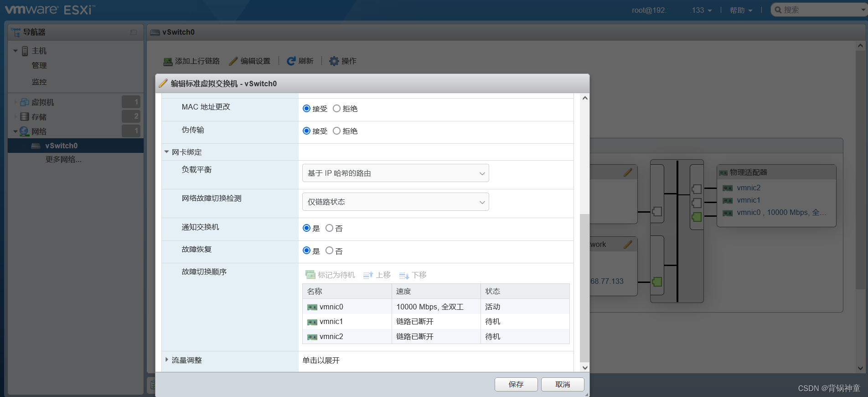Click the edit pencil beside 'work' port group
868x397 pixels.
point(628,244)
